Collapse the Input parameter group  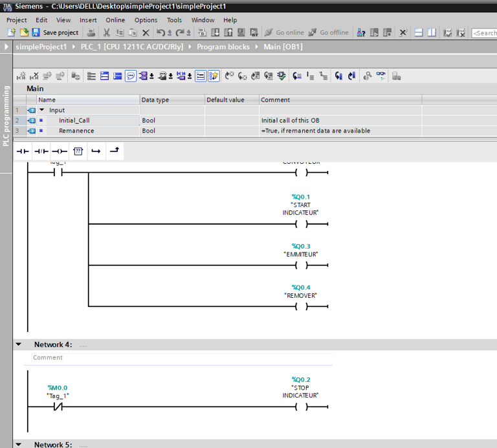[42, 110]
